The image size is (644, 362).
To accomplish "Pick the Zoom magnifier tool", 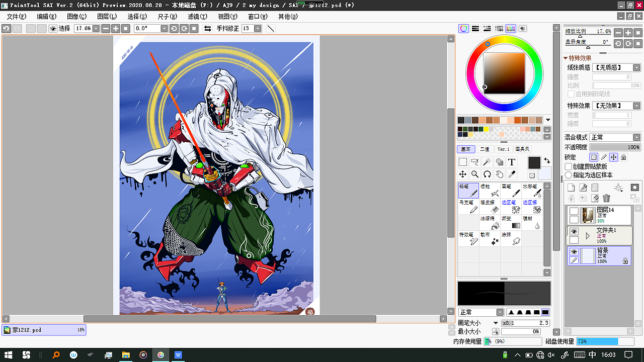I will tap(475, 174).
